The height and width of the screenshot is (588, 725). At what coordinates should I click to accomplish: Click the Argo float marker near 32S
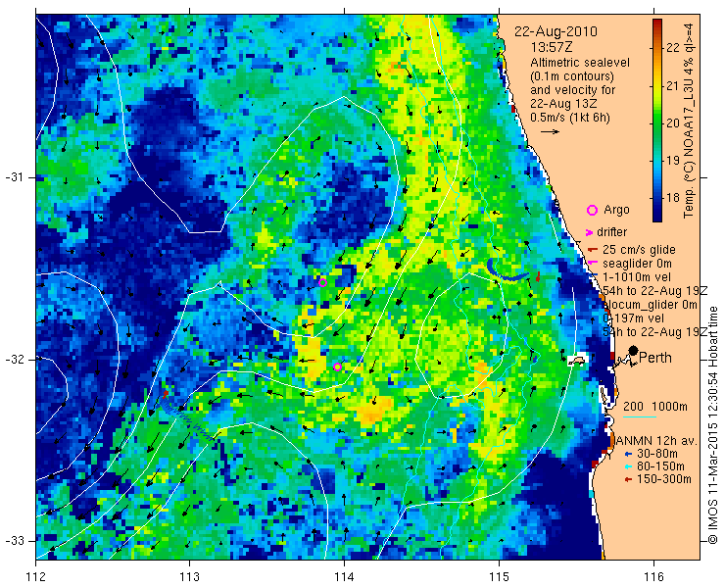click(x=337, y=367)
